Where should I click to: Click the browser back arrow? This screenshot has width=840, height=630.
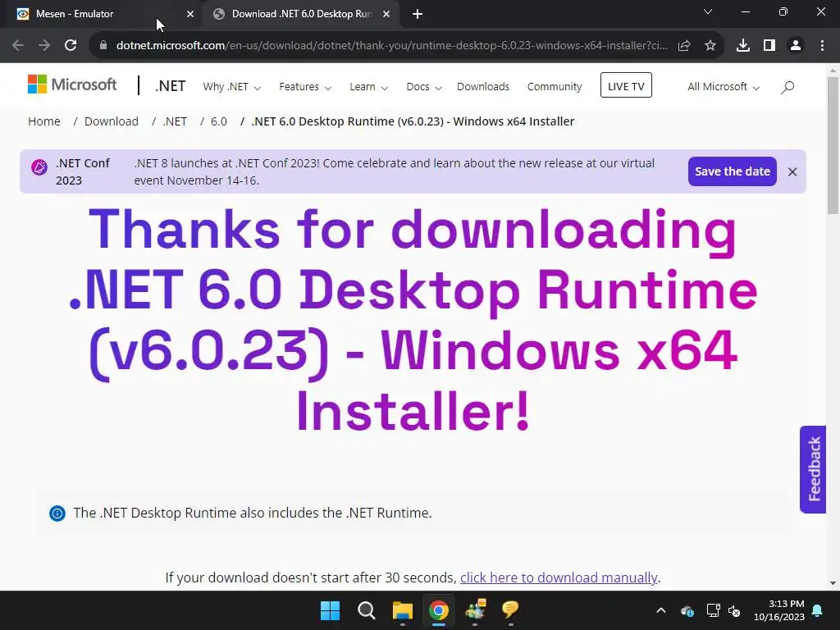click(x=18, y=46)
